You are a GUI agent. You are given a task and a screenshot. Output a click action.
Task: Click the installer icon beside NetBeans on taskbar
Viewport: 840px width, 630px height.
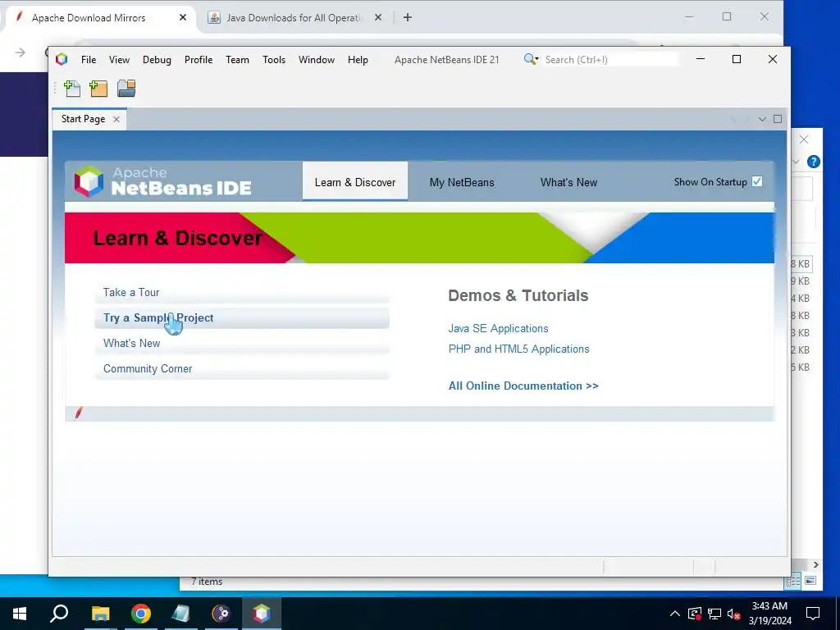point(221,614)
